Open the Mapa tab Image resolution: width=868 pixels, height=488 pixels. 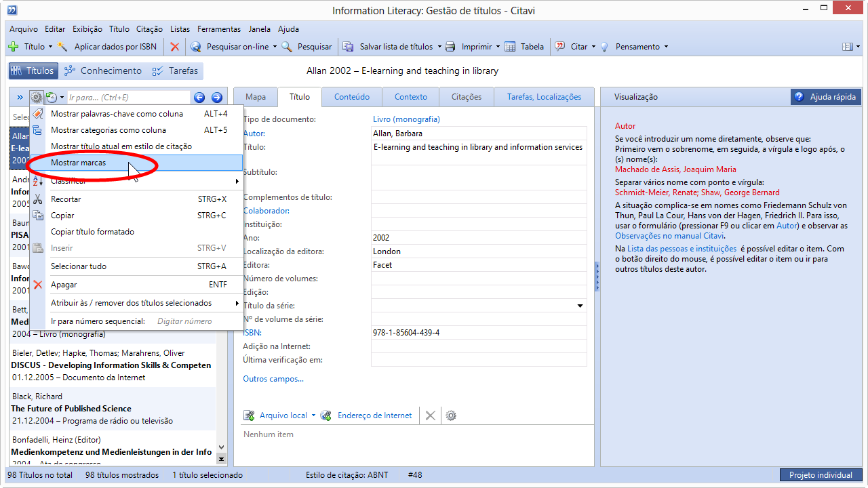click(x=256, y=97)
